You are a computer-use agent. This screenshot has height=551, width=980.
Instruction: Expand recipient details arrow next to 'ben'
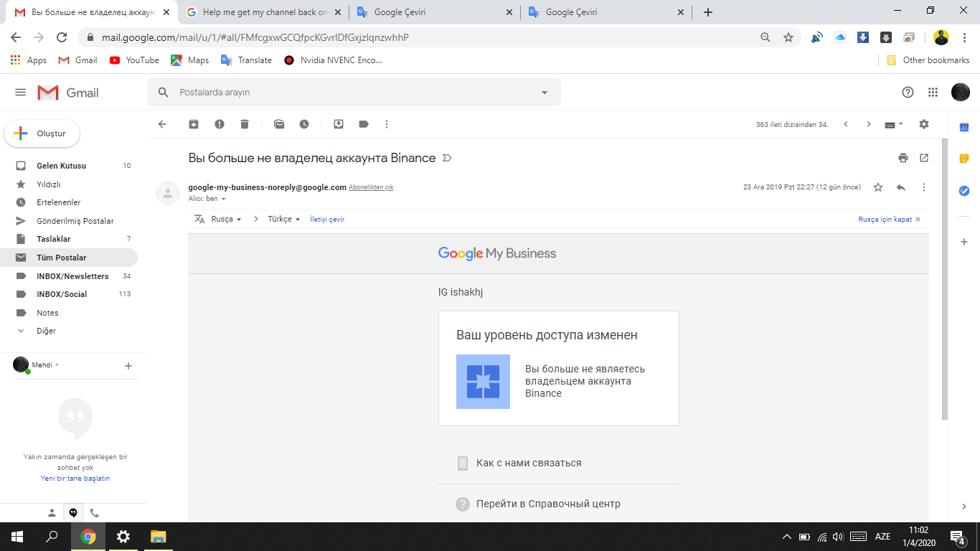point(223,199)
